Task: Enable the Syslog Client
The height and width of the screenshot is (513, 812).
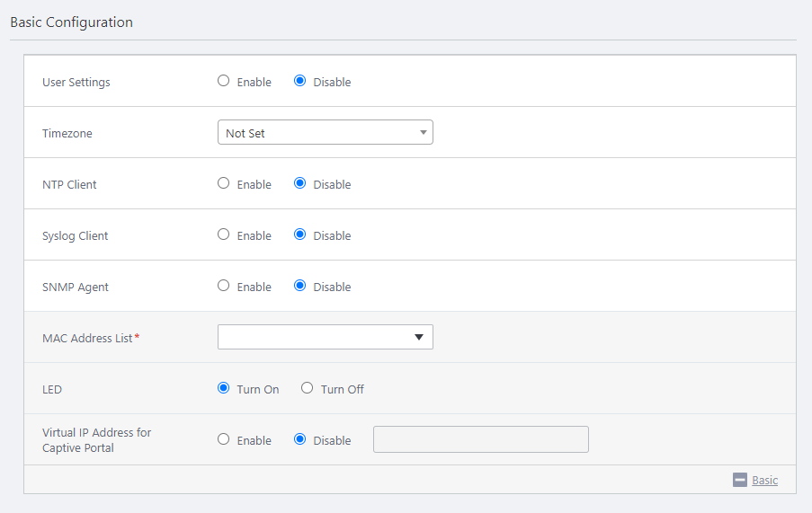Action: [x=224, y=234]
